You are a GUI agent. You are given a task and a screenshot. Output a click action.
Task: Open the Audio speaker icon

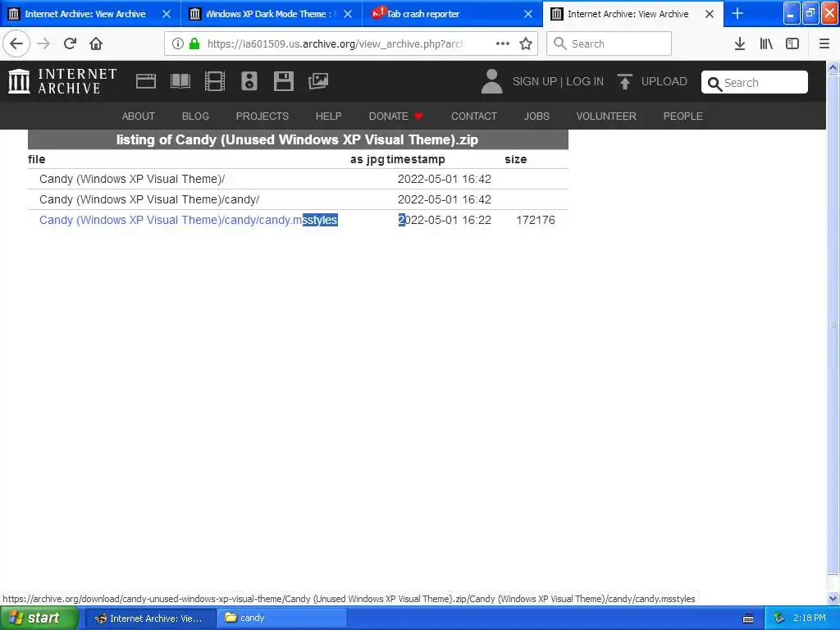coord(249,81)
